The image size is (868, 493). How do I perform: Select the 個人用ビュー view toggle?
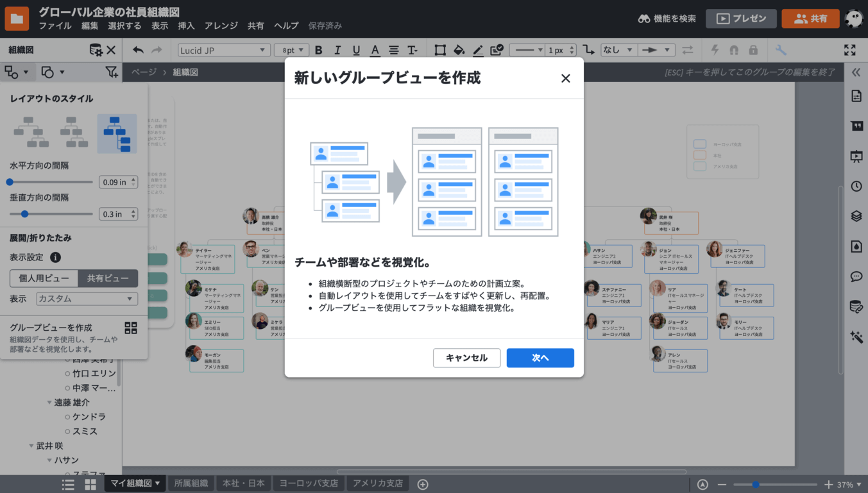pyautogui.click(x=44, y=278)
